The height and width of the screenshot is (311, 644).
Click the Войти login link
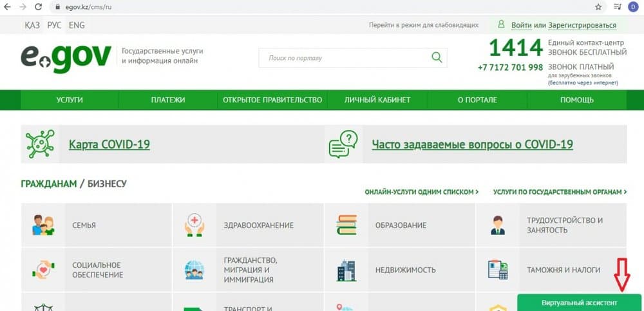(522, 25)
